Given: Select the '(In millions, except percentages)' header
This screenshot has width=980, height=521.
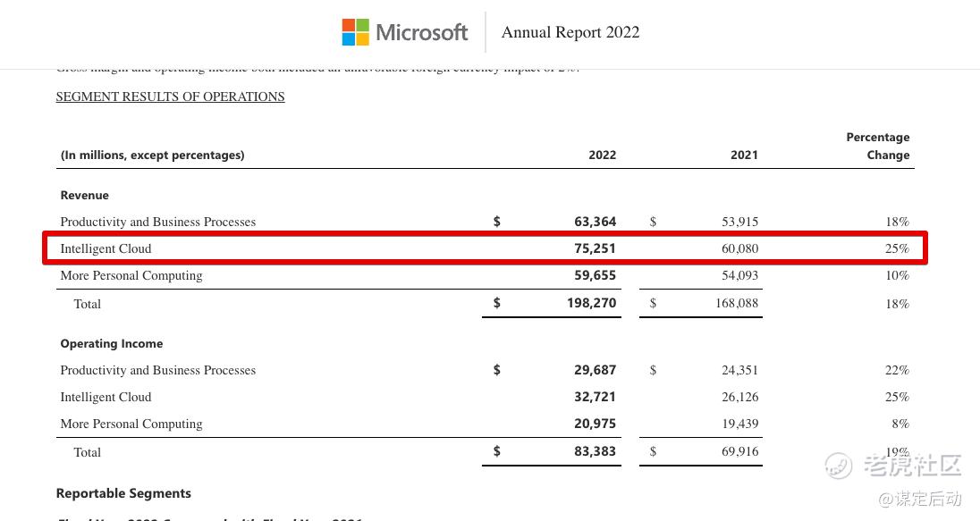Looking at the screenshot, I should pyautogui.click(x=153, y=155).
